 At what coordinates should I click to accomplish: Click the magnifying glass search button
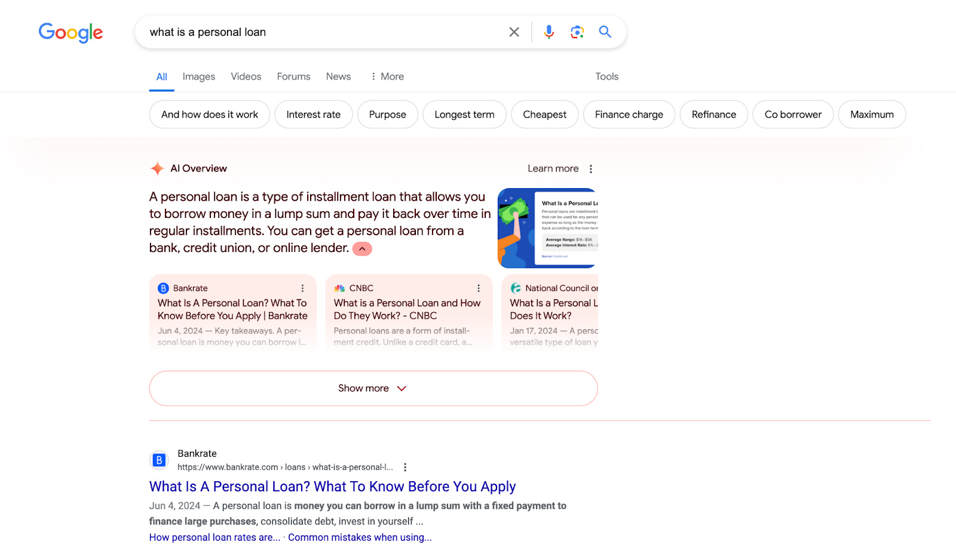pos(605,32)
